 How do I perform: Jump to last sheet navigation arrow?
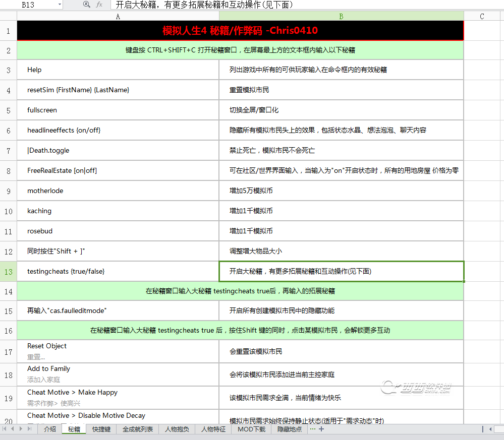pos(30,429)
